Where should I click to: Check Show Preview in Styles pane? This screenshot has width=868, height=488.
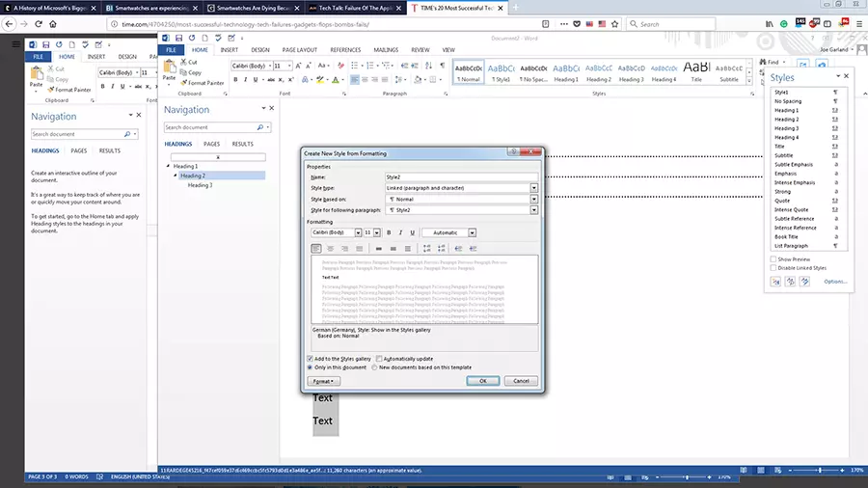pos(773,259)
